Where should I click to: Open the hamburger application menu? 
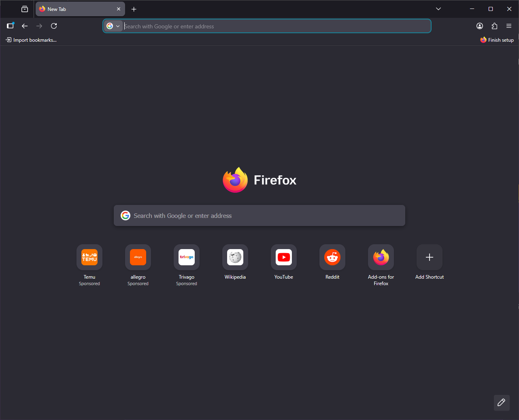(509, 26)
